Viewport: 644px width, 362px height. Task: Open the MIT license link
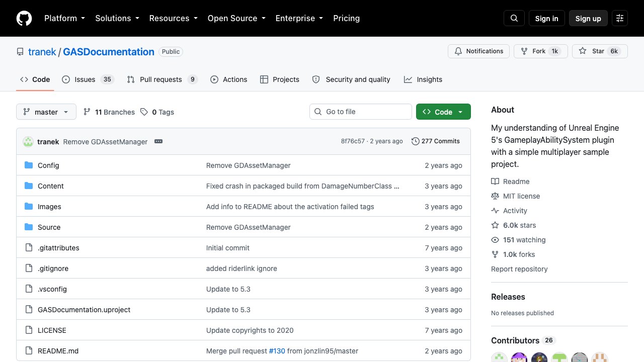(x=515, y=196)
